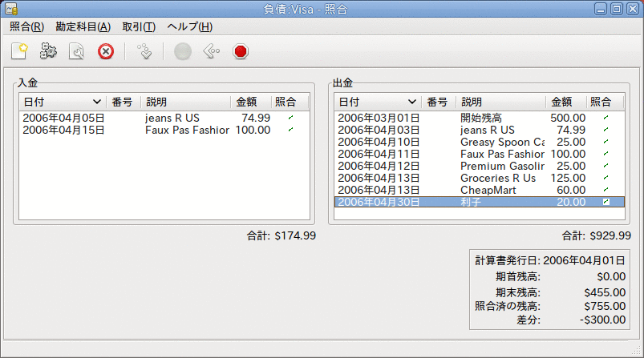This screenshot has height=358, width=644.
Task: Click the new transaction toolbar icon
Action: (x=19, y=51)
